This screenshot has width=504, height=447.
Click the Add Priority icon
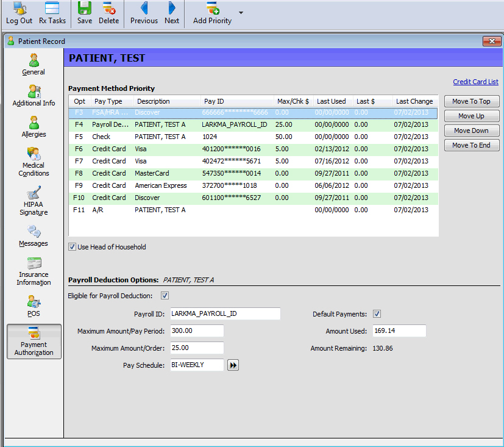tap(212, 13)
